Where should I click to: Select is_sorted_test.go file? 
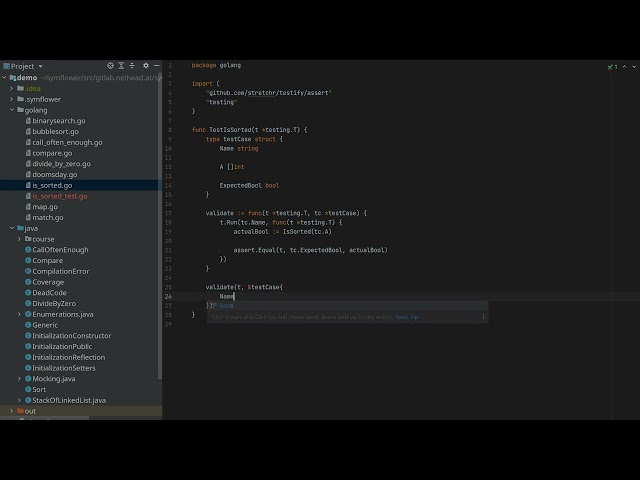click(60, 196)
